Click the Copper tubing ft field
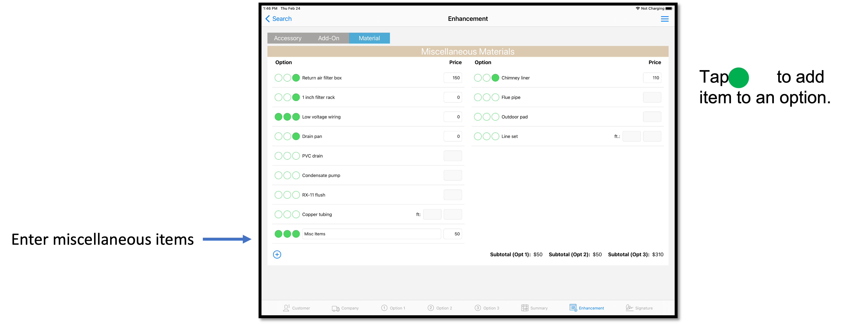This screenshot has height=324, width=868. point(432,214)
